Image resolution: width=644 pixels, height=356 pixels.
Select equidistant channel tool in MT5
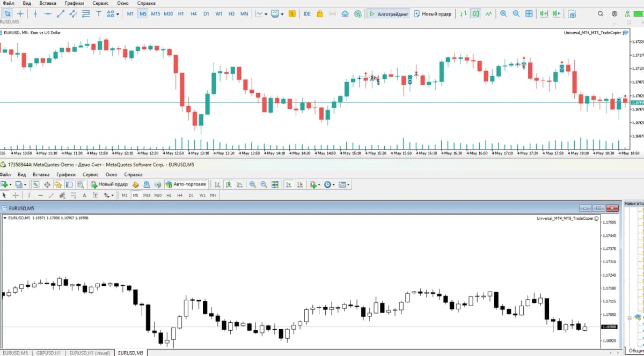coord(74,13)
